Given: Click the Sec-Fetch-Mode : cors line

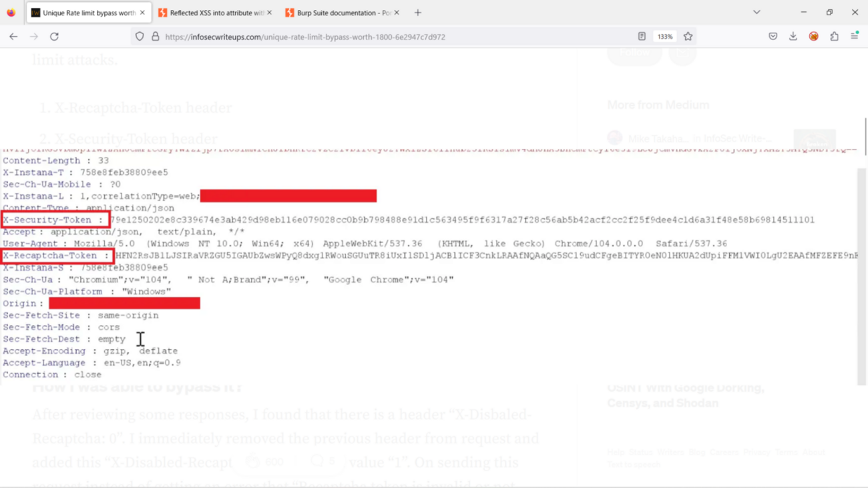Looking at the screenshot, I should (61, 327).
